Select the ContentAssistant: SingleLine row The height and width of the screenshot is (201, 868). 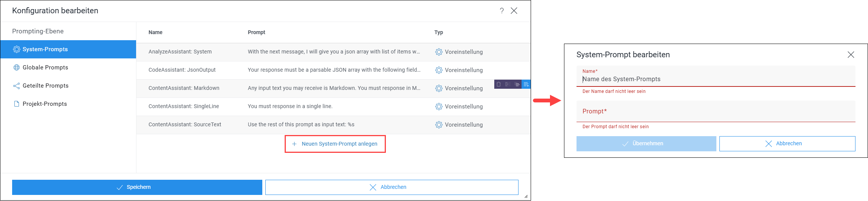[x=334, y=107]
